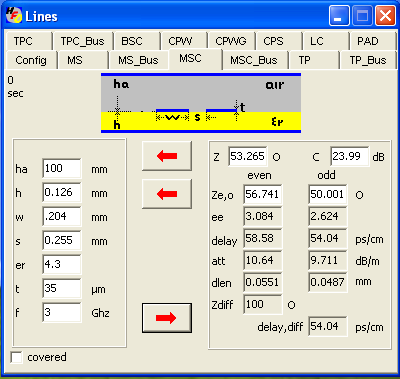Image resolution: width=400 pixels, height=379 pixels.
Task: Click the red right-arrow calculate button
Action: pos(167,318)
